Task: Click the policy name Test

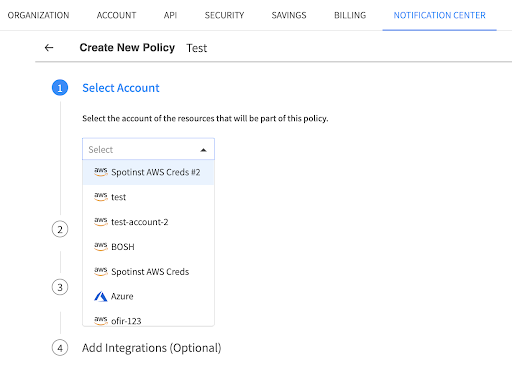Action: pyautogui.click(x=197, y=48)
